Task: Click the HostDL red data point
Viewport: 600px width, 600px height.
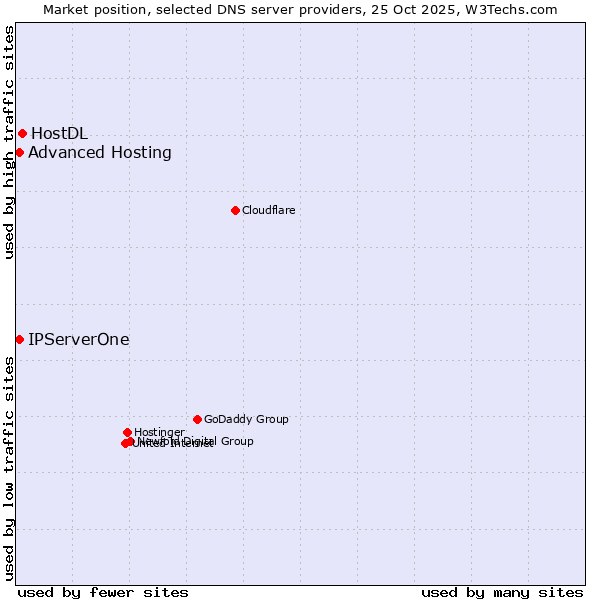Action: (22, 133)
